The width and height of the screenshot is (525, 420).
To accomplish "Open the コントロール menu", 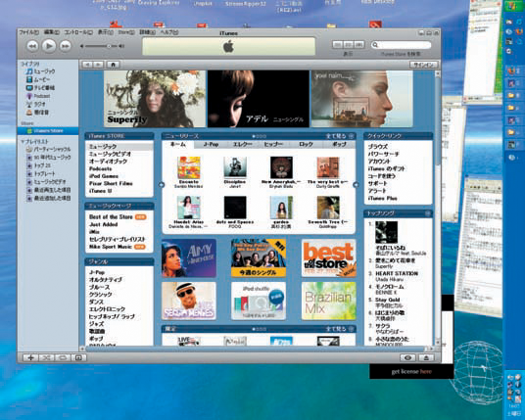I will [x=78, y=32].
